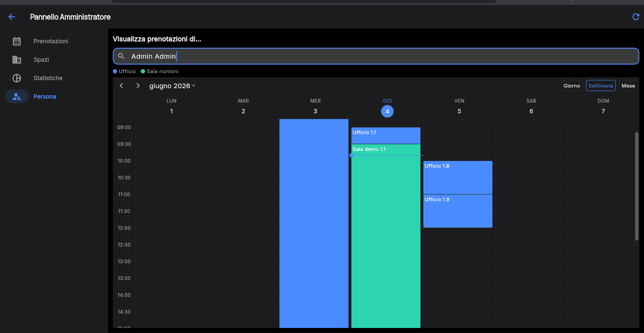The height and width of the screenshot is (333, 644).
Task: Select highlighted day 4 GIO
Action: click(x=387, y=111)
